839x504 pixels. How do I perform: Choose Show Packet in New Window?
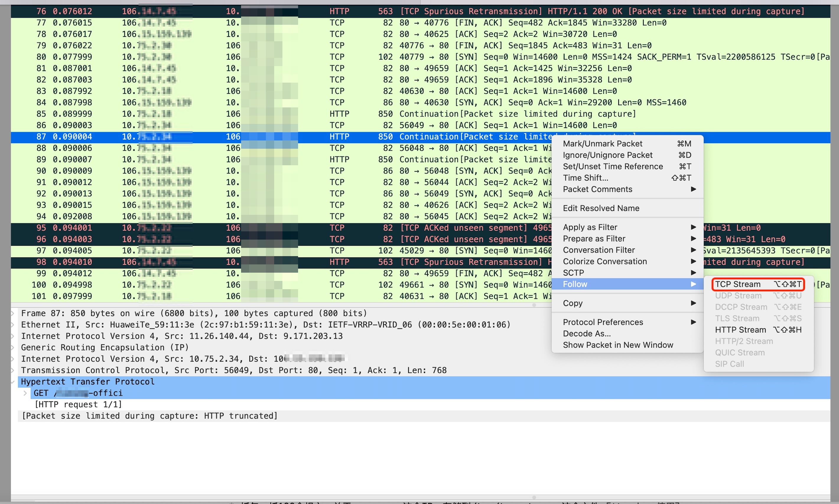[x=618, y=345]
